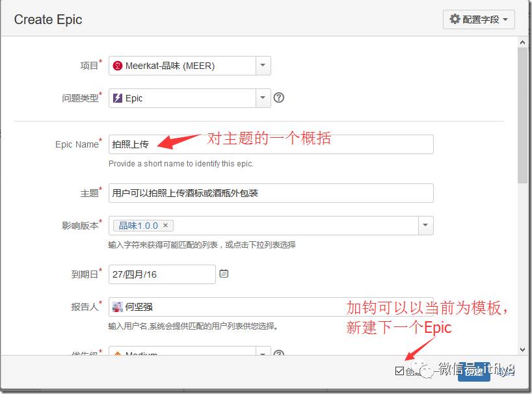Open the 配置字段 configure fields menu
This screenshot has height=394, width=532.
click(x=479, y=20)
